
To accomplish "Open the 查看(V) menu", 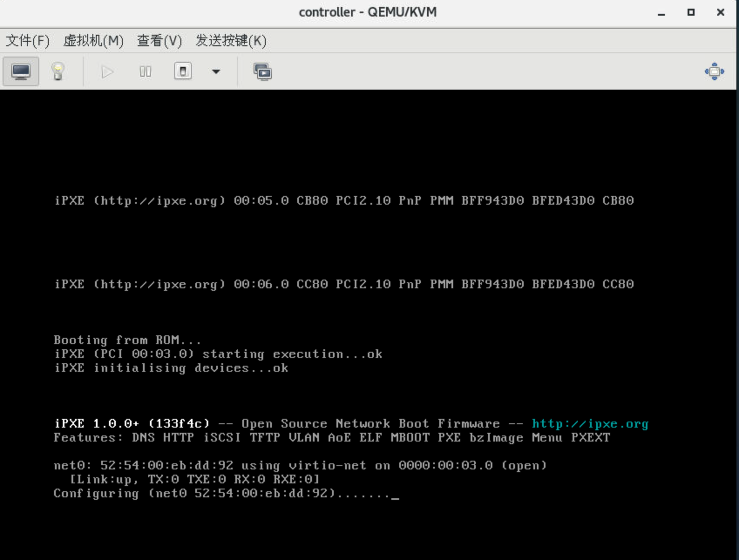I will [159, 40].
